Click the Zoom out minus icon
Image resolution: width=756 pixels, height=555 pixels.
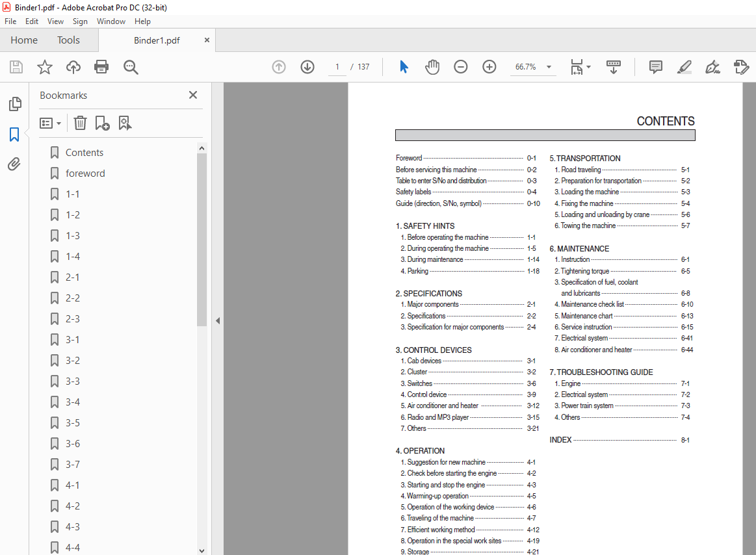[x=461, y=67]
